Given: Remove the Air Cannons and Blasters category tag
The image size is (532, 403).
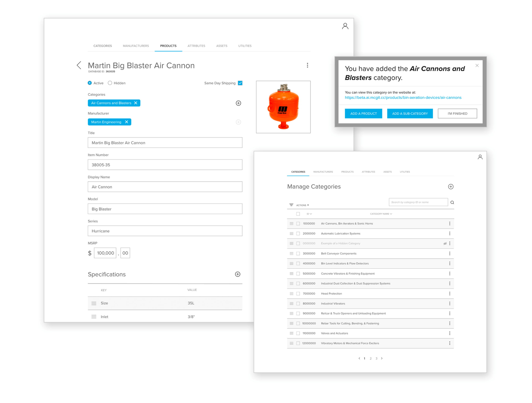Looking at the screenshot, I should click(136, 103).
